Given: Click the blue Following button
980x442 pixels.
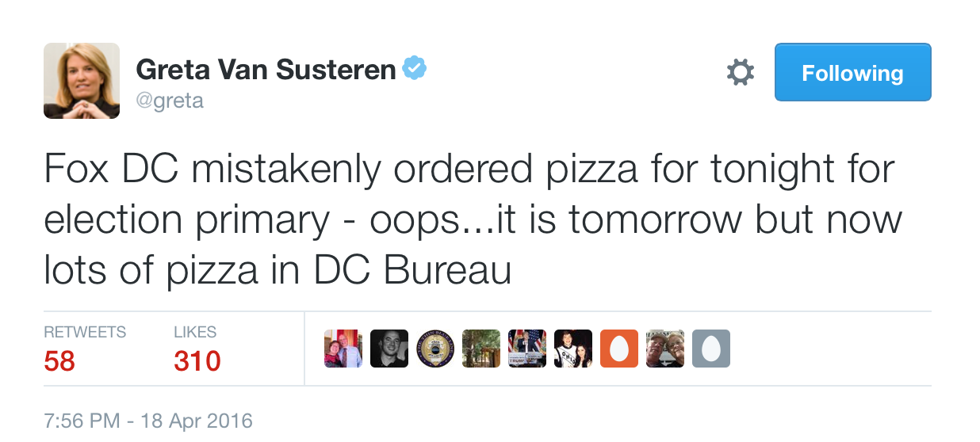Looking at the screenshot, I should 852,72.
